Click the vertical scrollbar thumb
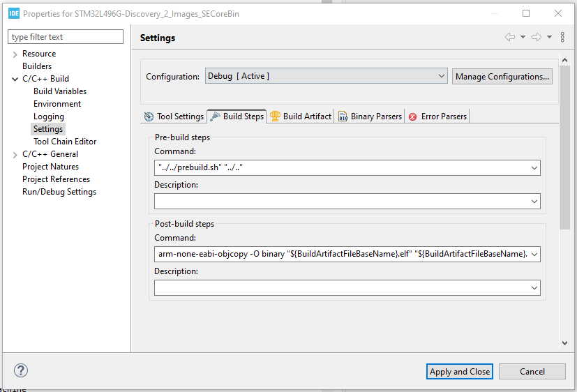This screenshot has width=577, height=392. click(x=565, y=147)
